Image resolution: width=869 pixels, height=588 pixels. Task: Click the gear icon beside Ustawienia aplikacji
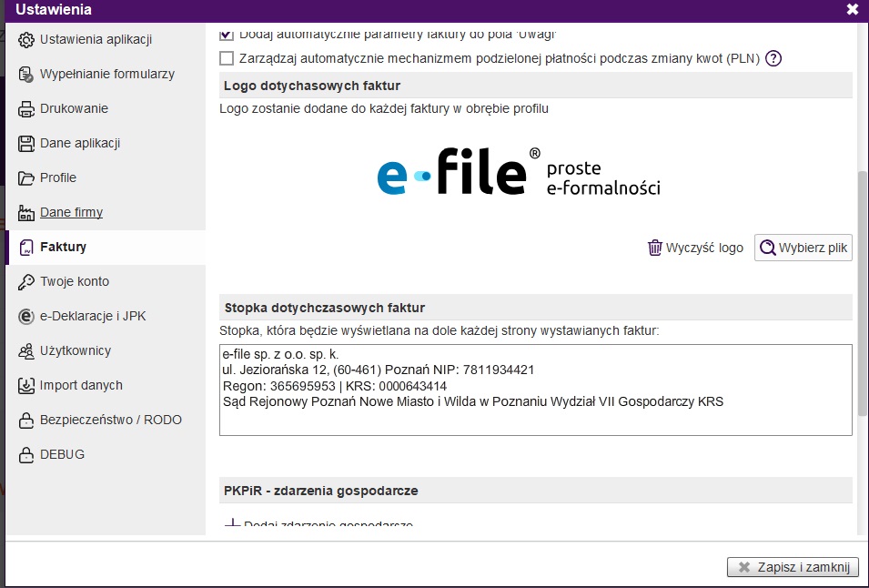coord(25,39)
